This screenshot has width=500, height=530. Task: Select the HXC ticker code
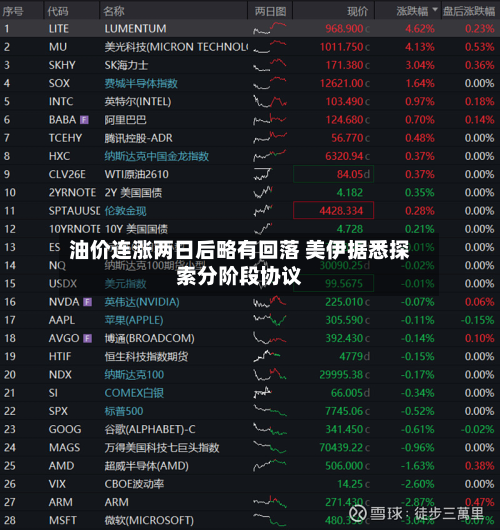point(59,156)
